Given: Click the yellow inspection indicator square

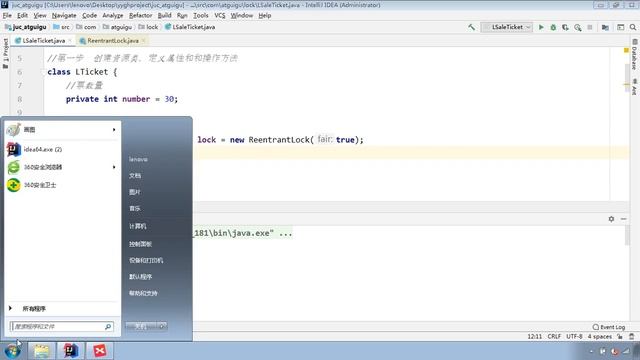Looking at the screenshot, I should coord(626,51).
